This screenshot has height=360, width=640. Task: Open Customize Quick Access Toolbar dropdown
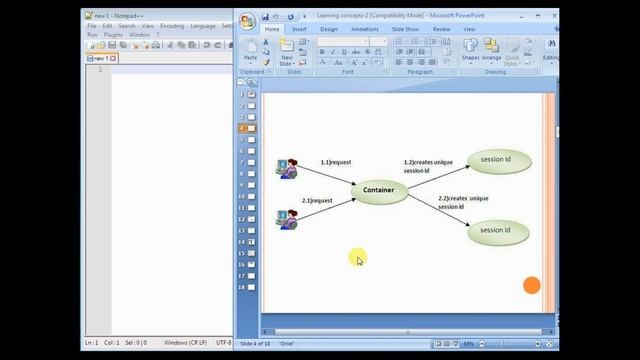[304, 17]
